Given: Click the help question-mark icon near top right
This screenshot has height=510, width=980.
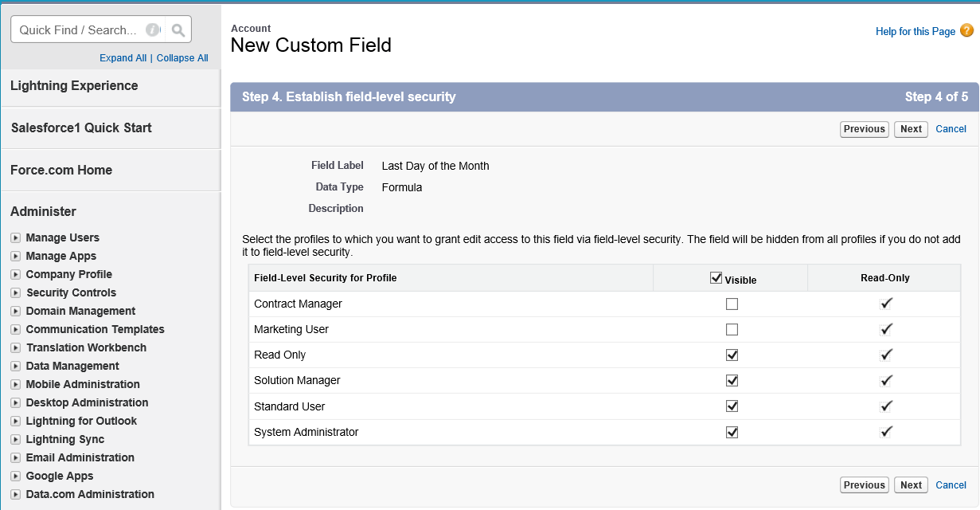Looking at the screenshot, I should tap(968, 30).
